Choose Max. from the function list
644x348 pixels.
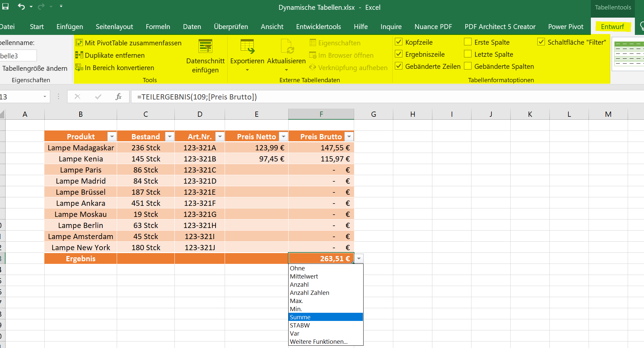[326, 301]
